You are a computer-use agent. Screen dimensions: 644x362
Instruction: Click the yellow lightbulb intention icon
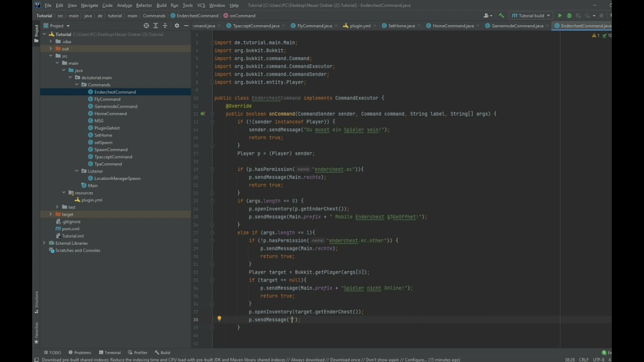tap(219, 319)
